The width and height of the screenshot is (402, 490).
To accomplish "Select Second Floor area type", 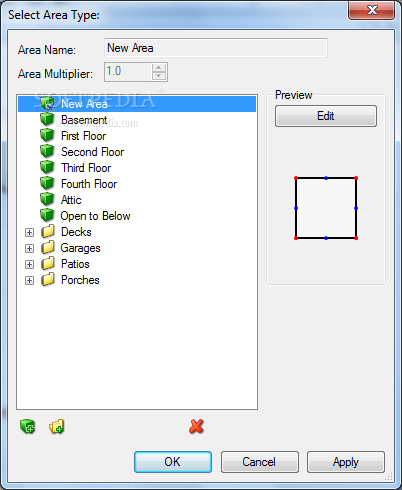I will click(92, 152).
